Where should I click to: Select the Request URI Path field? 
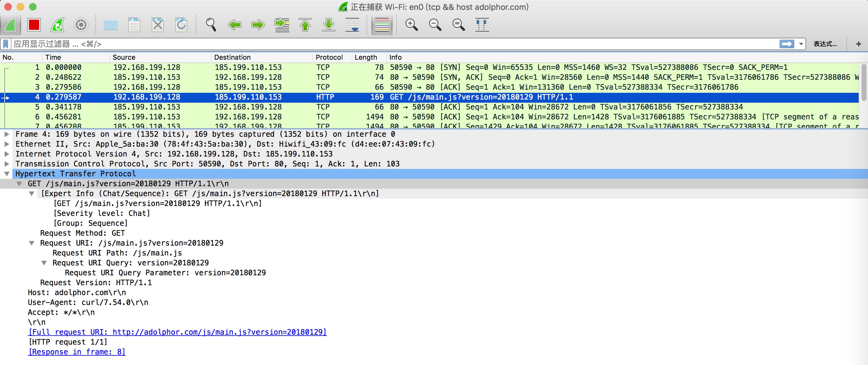click(117, 253)
